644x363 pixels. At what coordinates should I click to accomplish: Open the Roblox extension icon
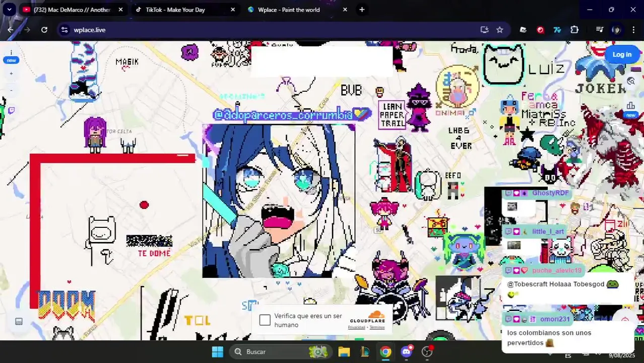point(523,30)
